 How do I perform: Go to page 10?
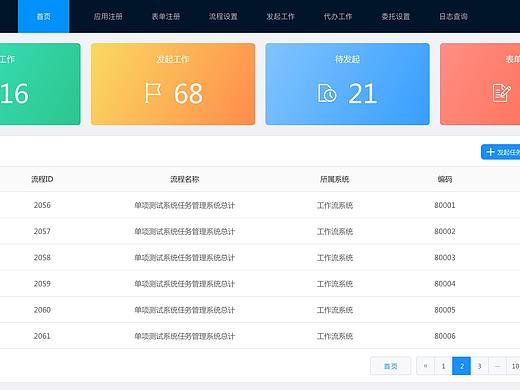click(x=513, y=366)
